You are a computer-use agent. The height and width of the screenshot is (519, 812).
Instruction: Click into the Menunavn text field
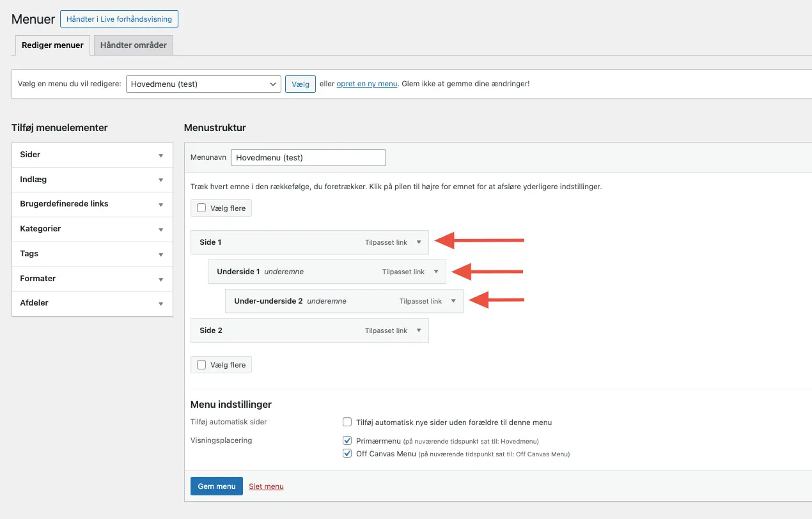[308, 157]
